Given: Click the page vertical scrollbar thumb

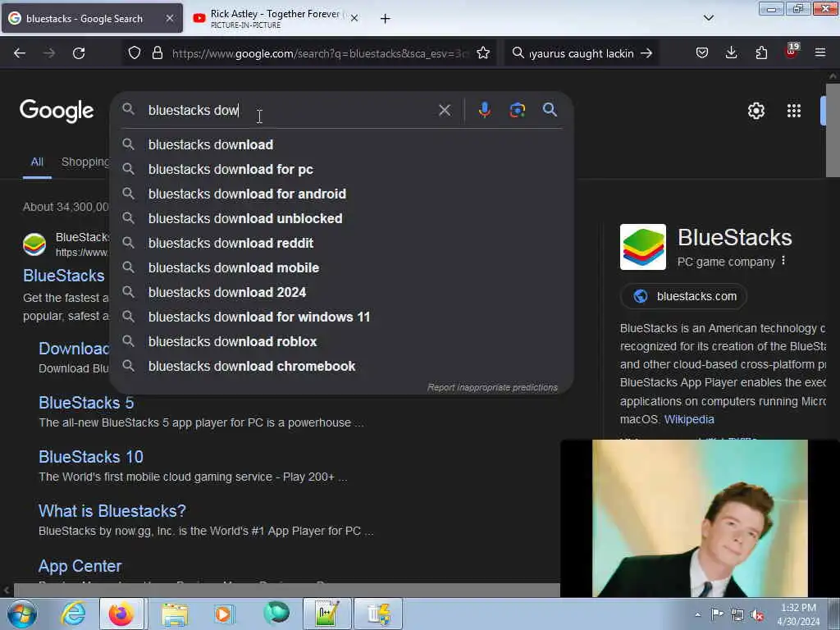Looking at the screenshot, I should 833,129.
